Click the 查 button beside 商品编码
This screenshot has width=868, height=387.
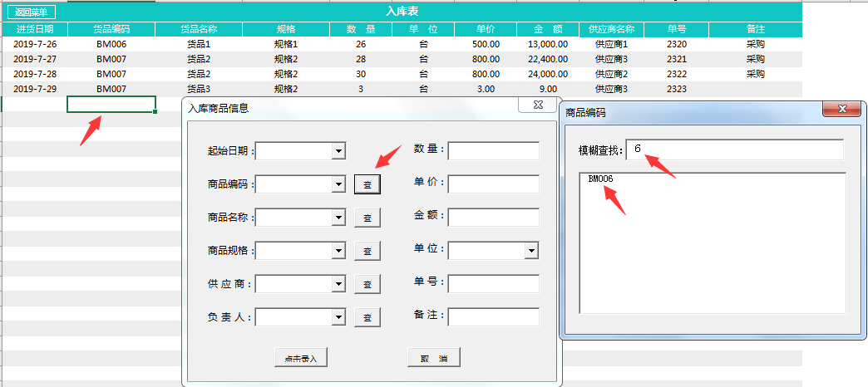[367, 184]
